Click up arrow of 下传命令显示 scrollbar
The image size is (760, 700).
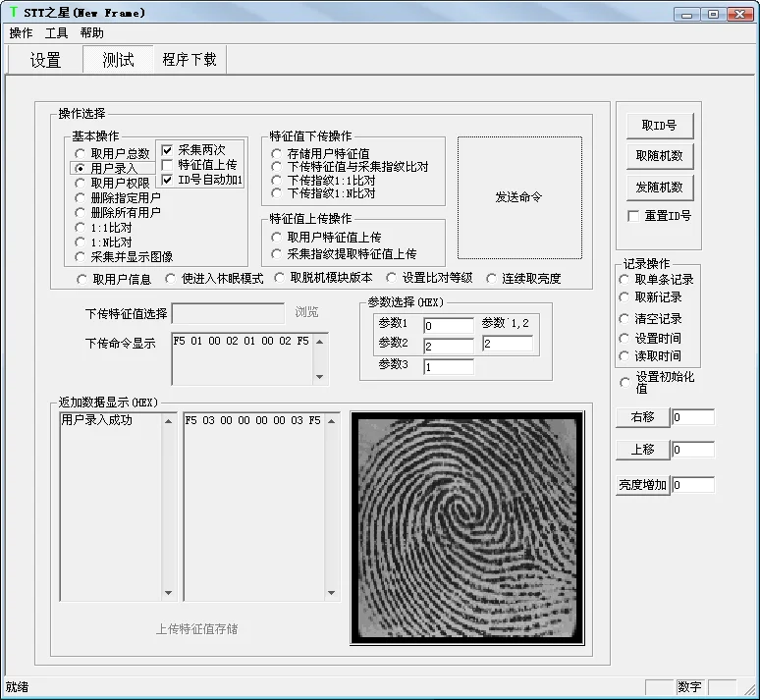320,342
